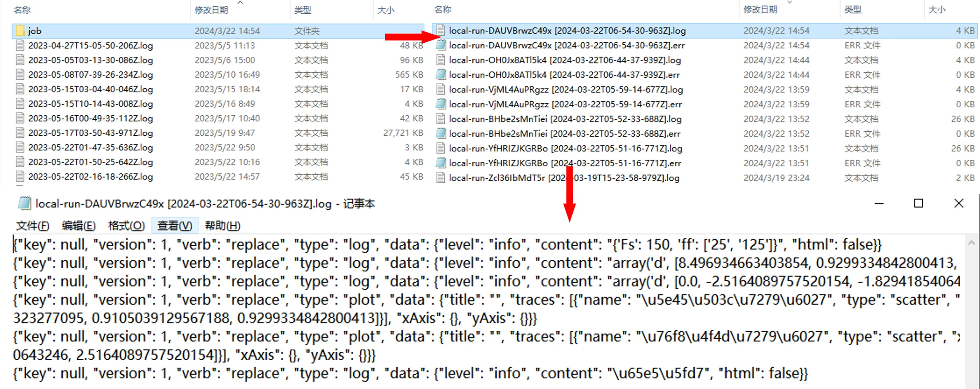Click the Notepad scrollbar up arrow
The height and width of the screenshot is (389, 980).
click(x=971, y=243)
